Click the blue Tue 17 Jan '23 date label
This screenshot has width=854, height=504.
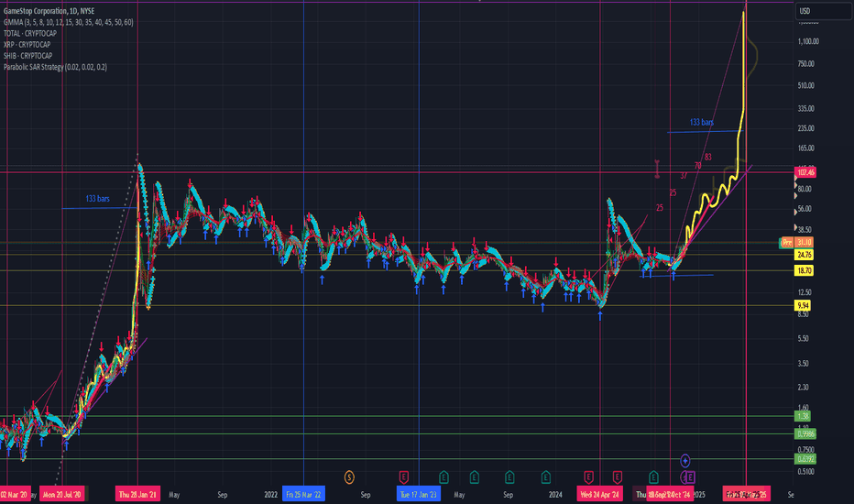(418, 494)
